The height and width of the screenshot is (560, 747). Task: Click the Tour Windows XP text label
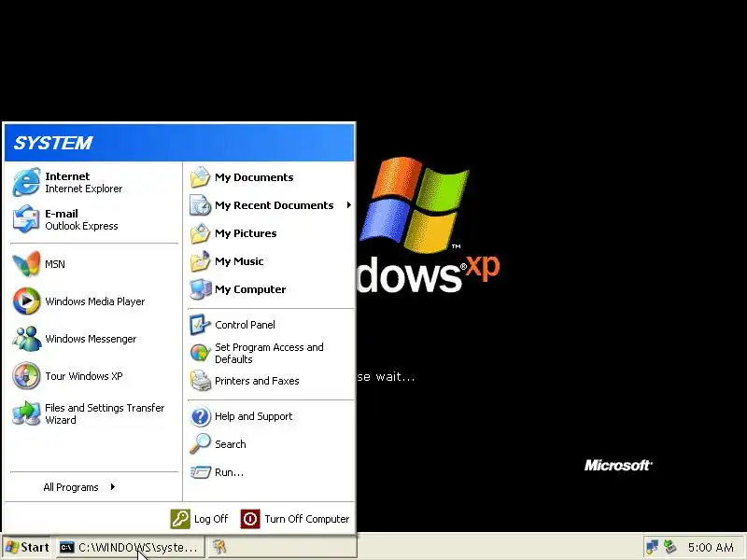coord(84,376)
